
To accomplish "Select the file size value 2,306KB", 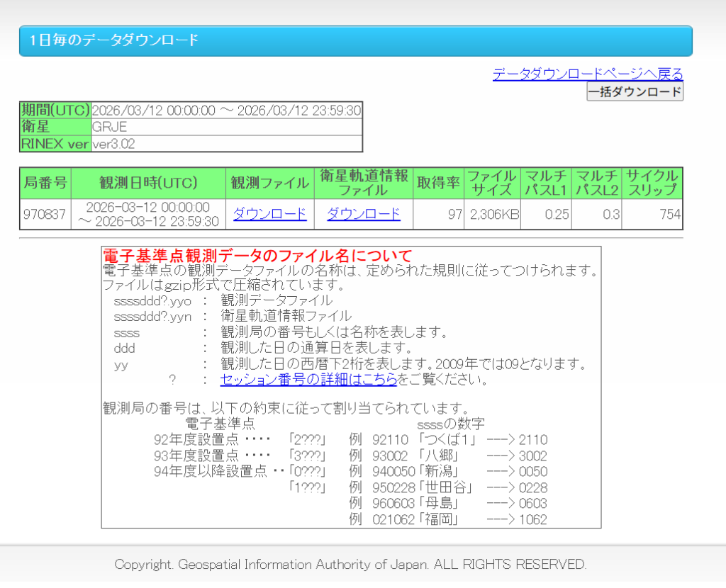I will (492, 215).
